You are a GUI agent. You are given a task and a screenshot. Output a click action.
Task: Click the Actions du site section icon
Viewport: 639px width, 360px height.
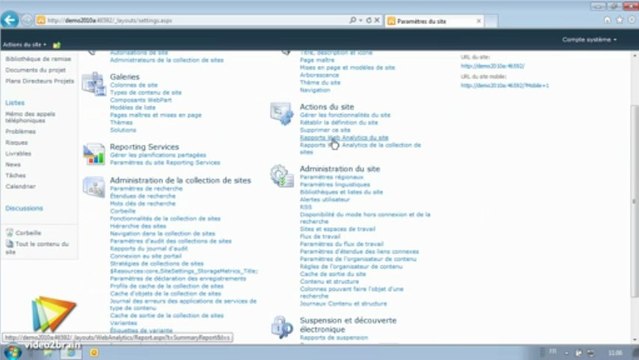click(x=282, y=113)
